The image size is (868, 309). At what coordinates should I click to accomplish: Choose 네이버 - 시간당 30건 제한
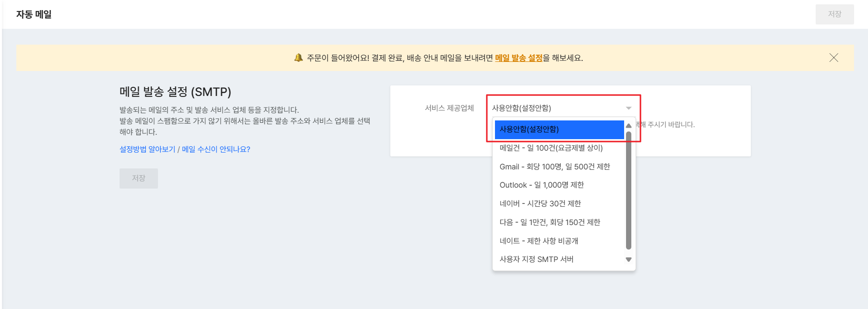point(540,203)
